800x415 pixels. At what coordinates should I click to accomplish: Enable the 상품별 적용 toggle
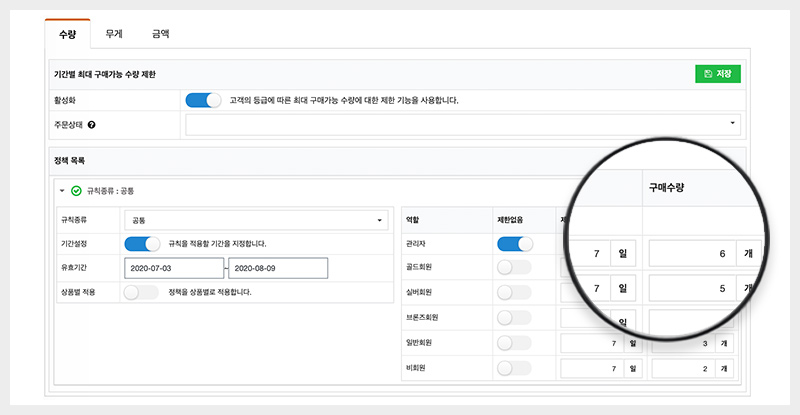click(142, 292)
